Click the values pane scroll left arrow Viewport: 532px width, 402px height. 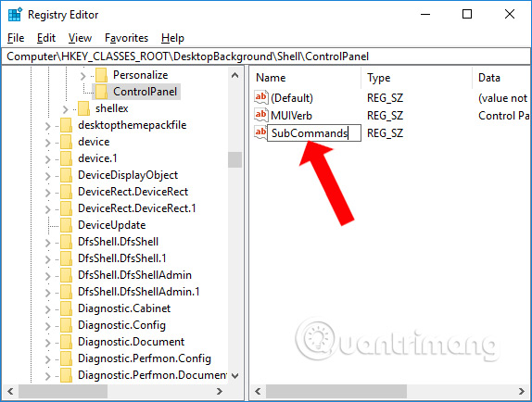coord(258,391)
